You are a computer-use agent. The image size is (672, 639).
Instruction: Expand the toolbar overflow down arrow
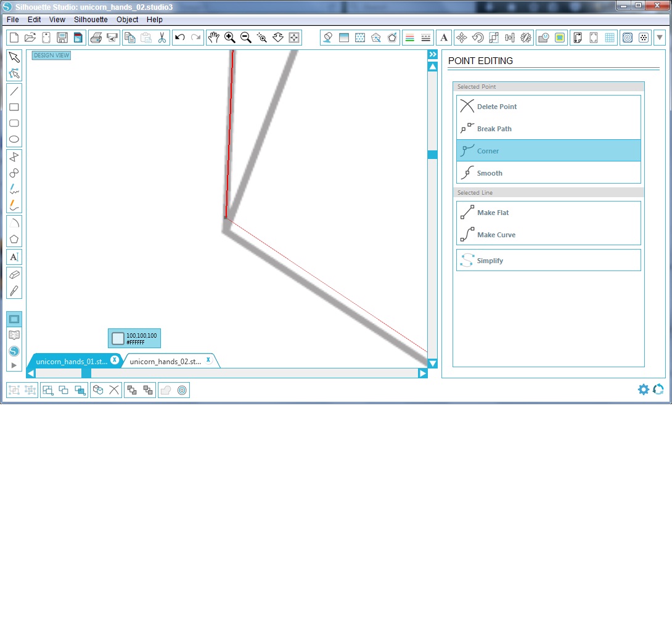tap(660, 38)
